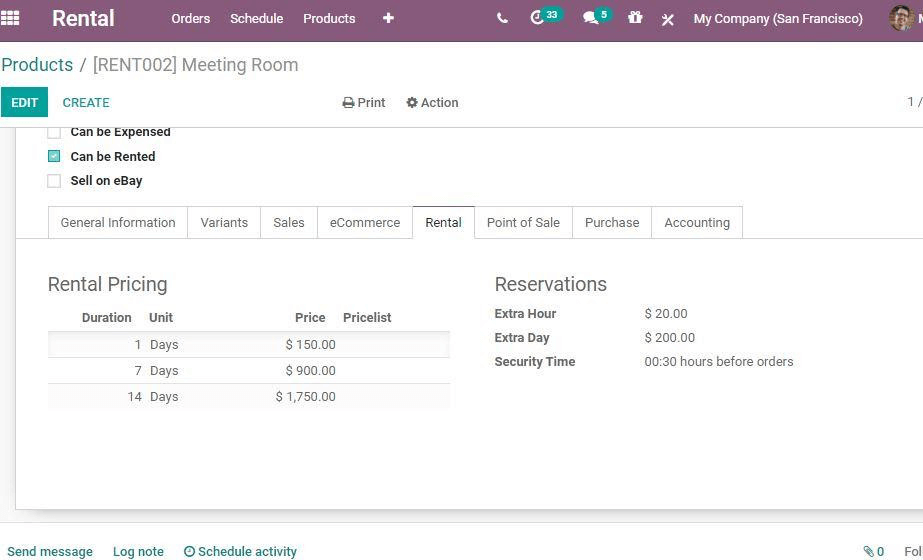Switch to Accounting tab
Screen dimensions: 923x560
pyautogui.click(x=697, y=223)
